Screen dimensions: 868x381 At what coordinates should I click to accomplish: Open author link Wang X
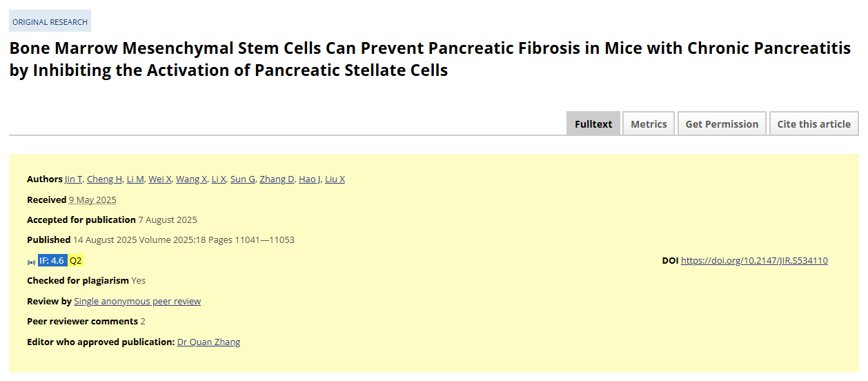click(192, 179)
